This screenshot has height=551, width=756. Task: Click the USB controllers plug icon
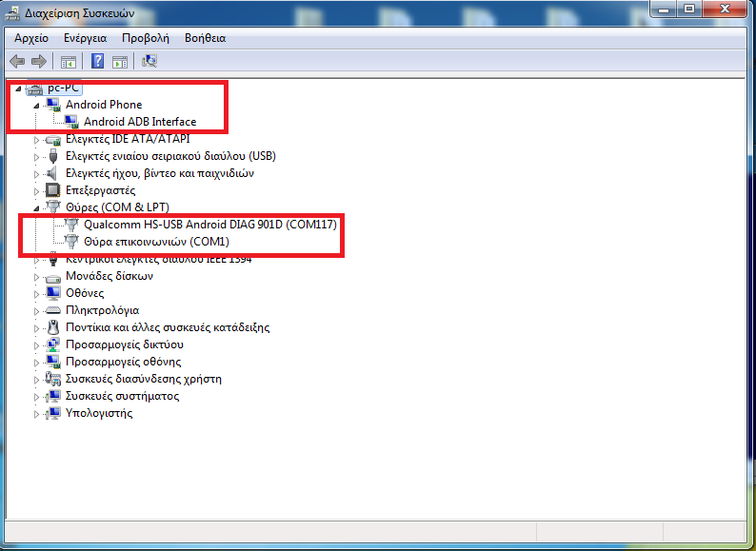(x=53, y=156)
